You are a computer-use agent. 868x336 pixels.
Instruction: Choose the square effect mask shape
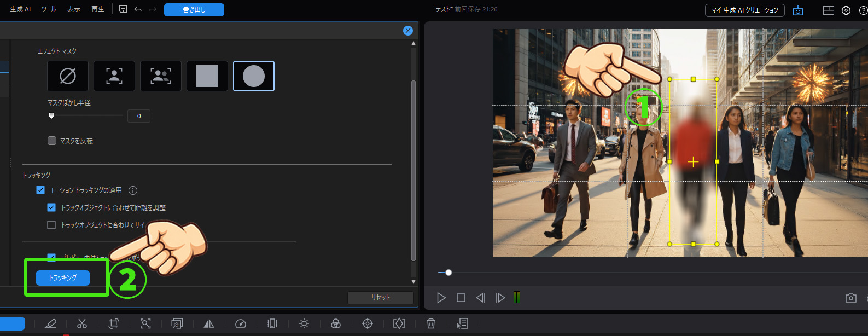click(207, 76)
